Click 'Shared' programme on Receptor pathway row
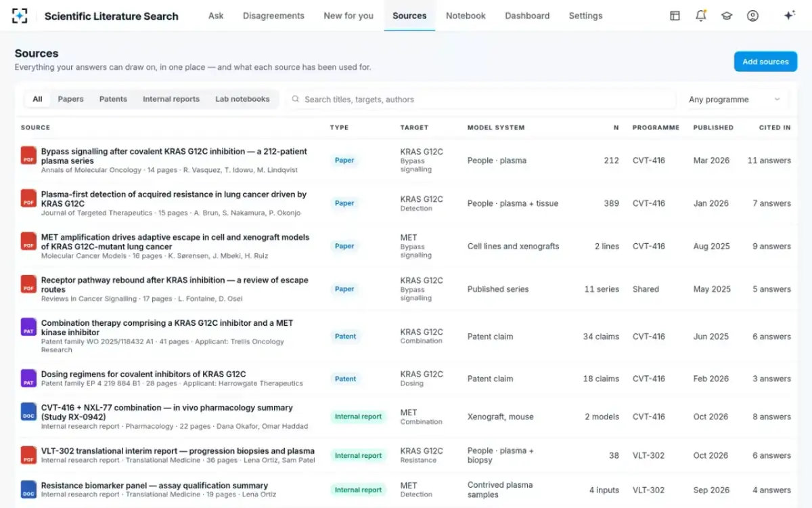This screenshot has height=508, width=812. coord(646,289)
